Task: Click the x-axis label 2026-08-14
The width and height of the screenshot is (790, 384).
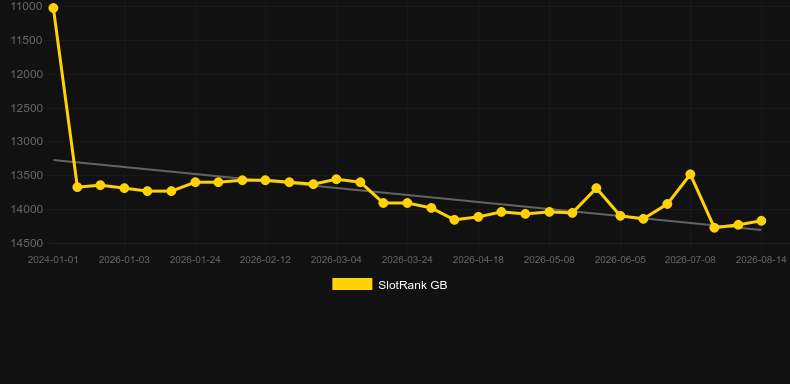Action: tap(761, 260)
